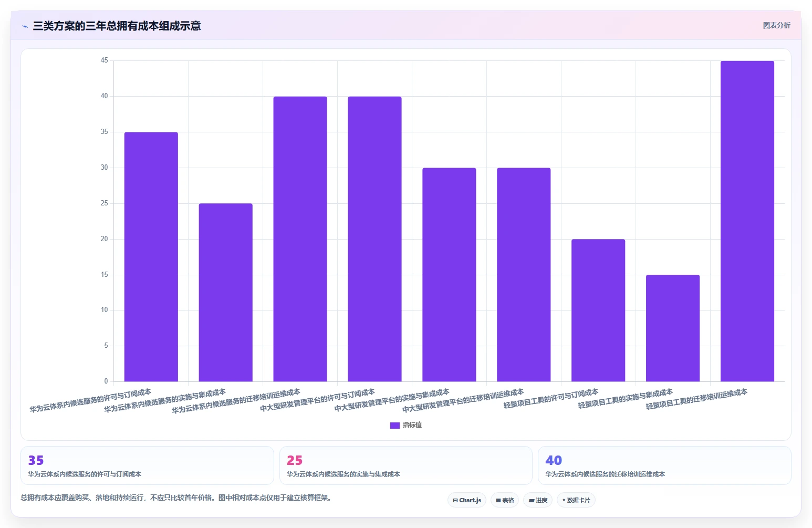Screen dimensions: 812x528
Task: Click the bar for 轻量项目工具的迁移培训运维成本
Action: point(748,221)
